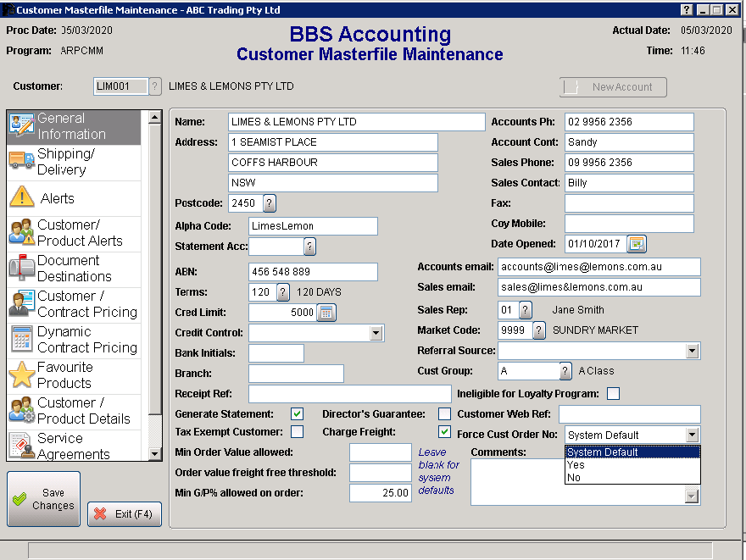Open the Market Code lookup
The image size is (746, 560).
point(539,330)
